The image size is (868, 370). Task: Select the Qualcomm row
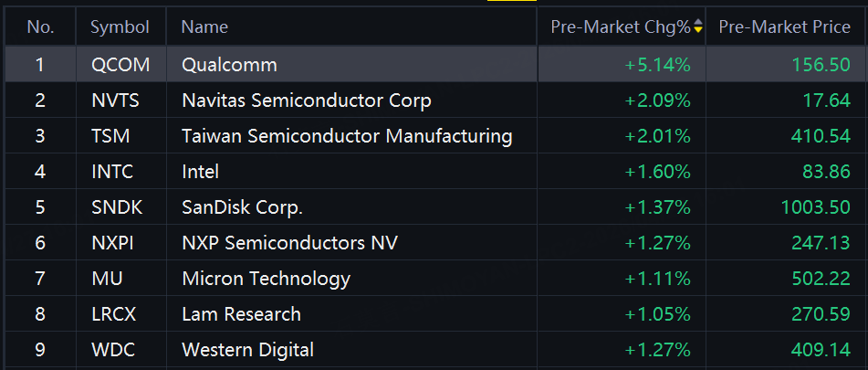point(436,65)
